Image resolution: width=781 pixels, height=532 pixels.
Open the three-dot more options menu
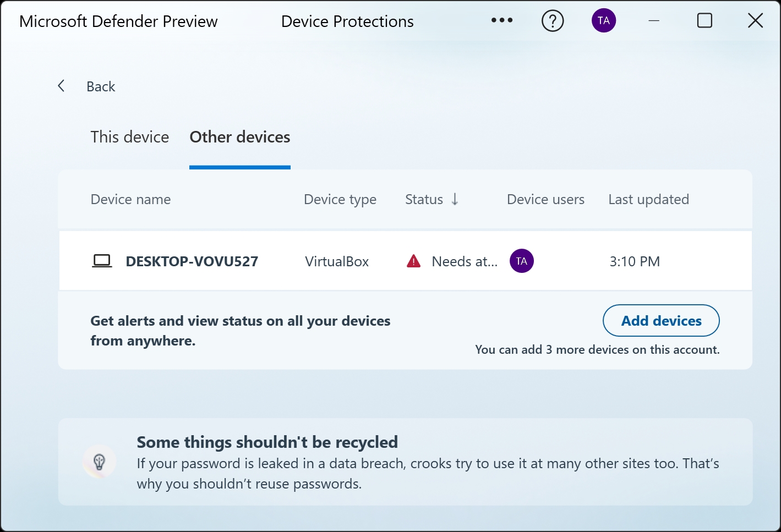502,21
